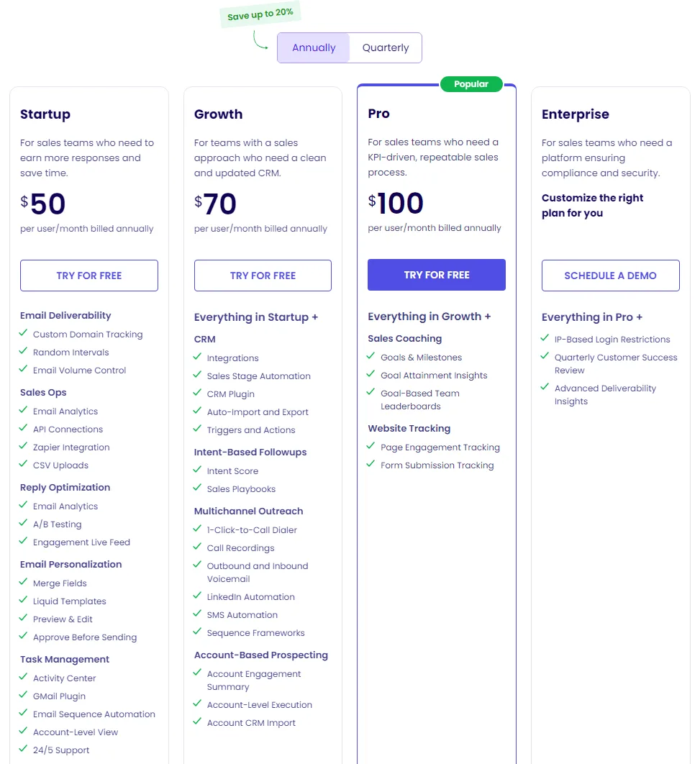Screen dimensions: 700x764
Task: Click checkmark next to IP-Based Login Restrictions
Action: 545,339
